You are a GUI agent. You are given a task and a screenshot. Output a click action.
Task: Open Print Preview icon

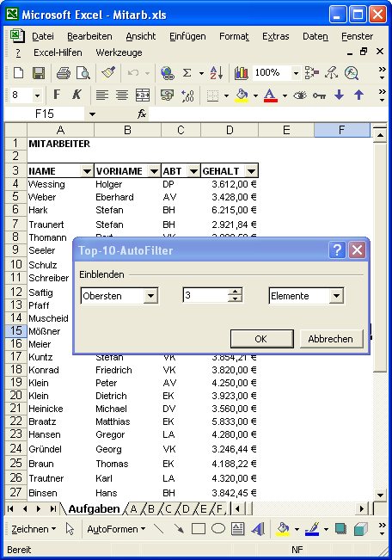(83, 73)
